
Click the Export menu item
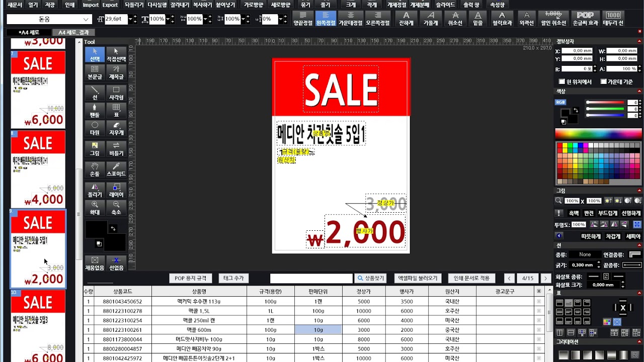coord(110,5)
